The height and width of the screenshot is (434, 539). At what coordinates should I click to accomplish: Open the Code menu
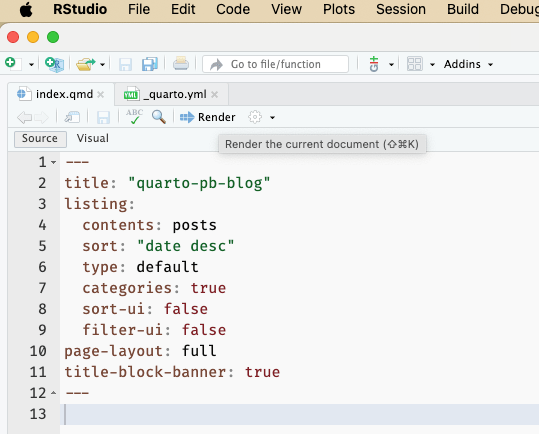233,9
